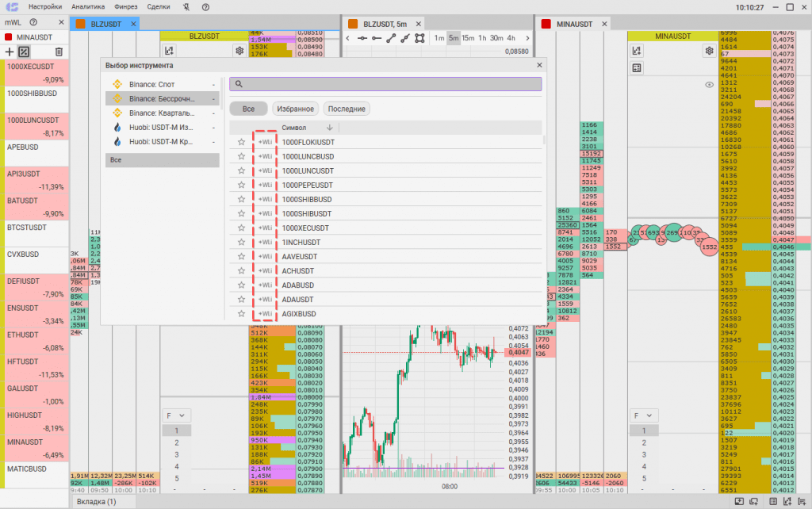Add new instrument with plus icon in watchlist
This screenshot has width=812, height=509.
point(10,52)
